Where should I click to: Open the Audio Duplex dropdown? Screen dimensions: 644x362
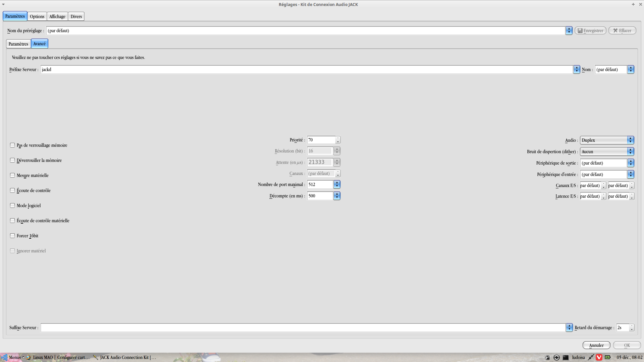tap(607, 140)
